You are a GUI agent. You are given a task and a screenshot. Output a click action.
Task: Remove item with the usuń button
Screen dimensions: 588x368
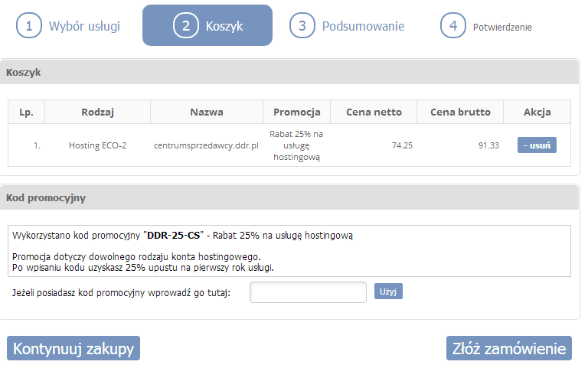coord(537,145)
